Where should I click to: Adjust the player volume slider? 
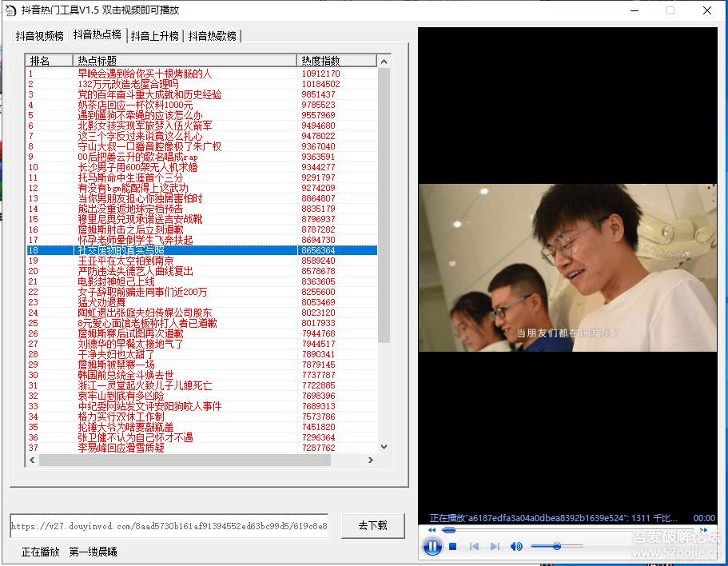[x=557, y=547]
